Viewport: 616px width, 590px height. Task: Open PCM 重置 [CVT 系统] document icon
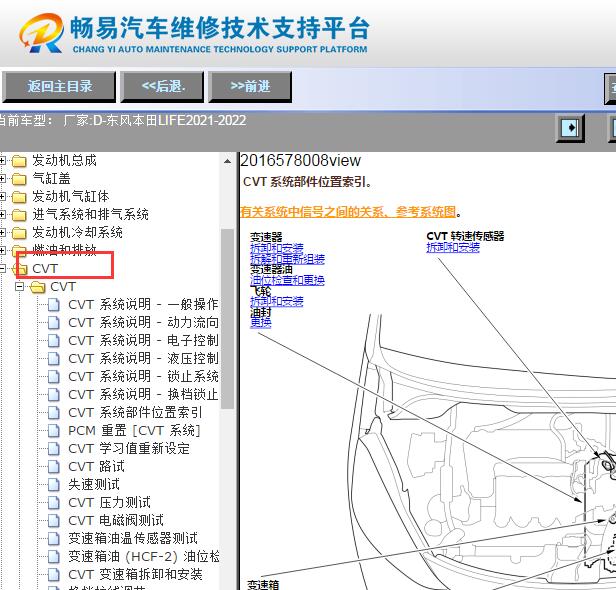(x=54, y=431)
